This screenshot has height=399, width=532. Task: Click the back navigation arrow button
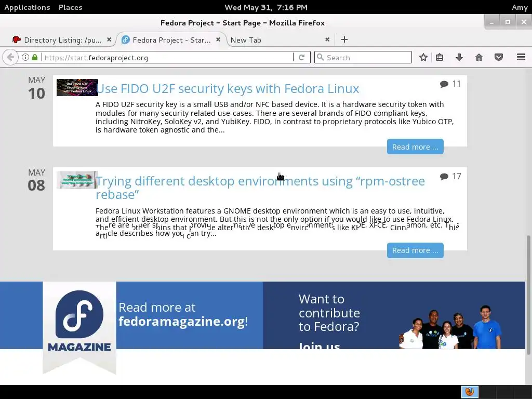10,57
